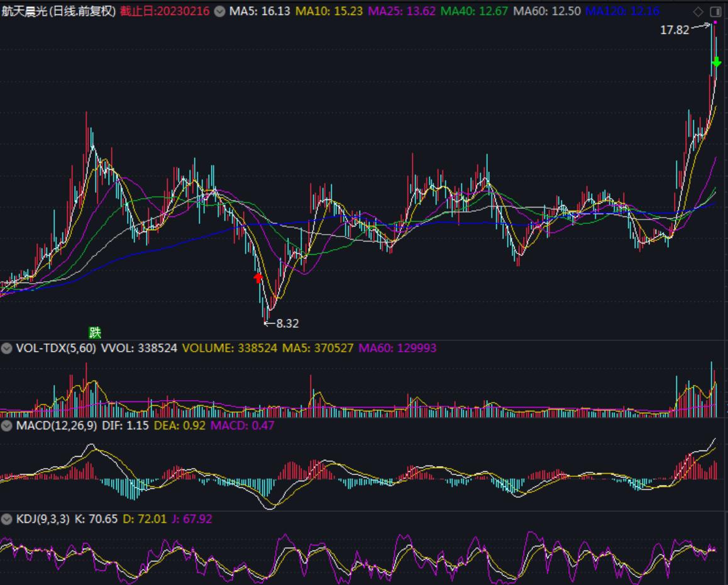
Task: Click the 截止日:20230216 date label
Action: coord(165,11)
